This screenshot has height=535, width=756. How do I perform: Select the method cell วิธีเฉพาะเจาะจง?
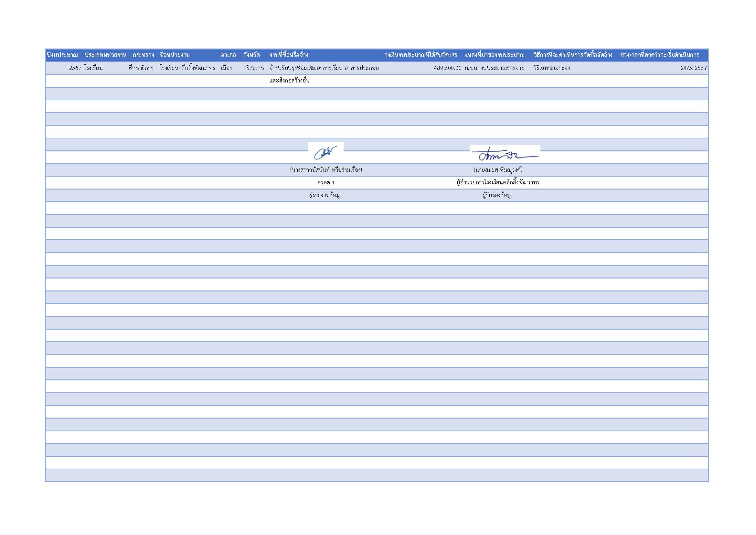(551, 68)
